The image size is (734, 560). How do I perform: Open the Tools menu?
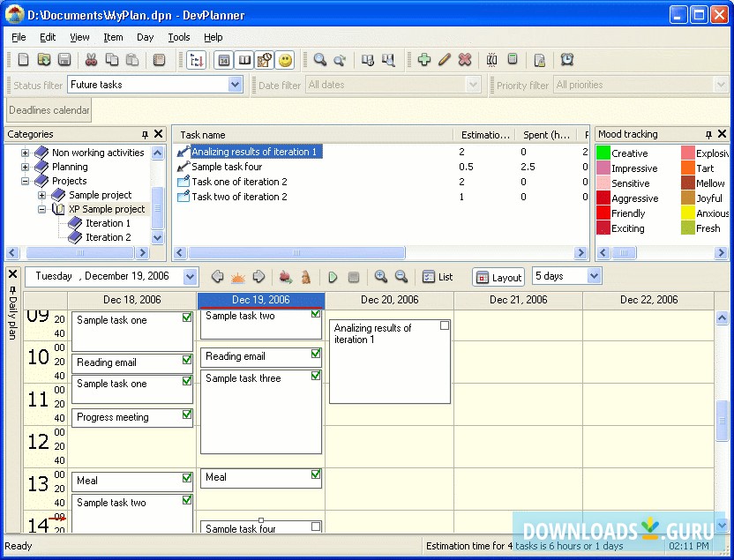[x=179, y=37]
